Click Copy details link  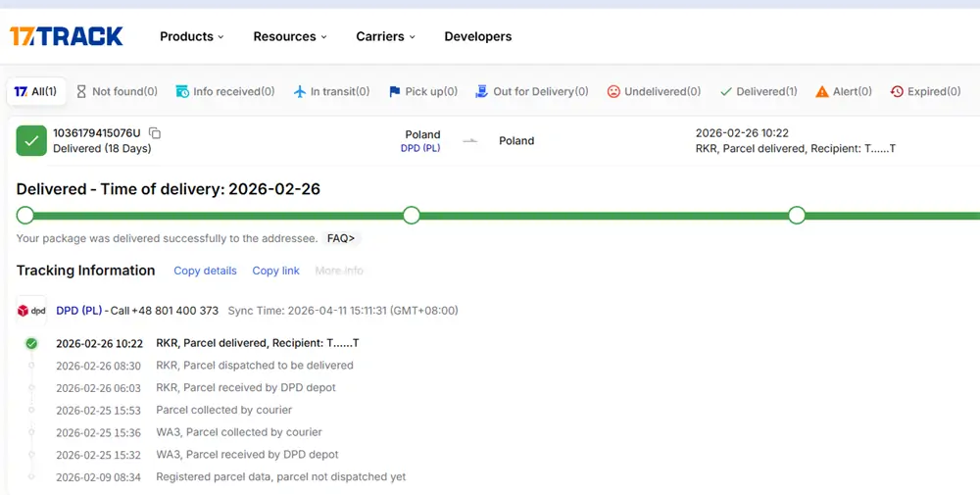[x=205, y=271]
